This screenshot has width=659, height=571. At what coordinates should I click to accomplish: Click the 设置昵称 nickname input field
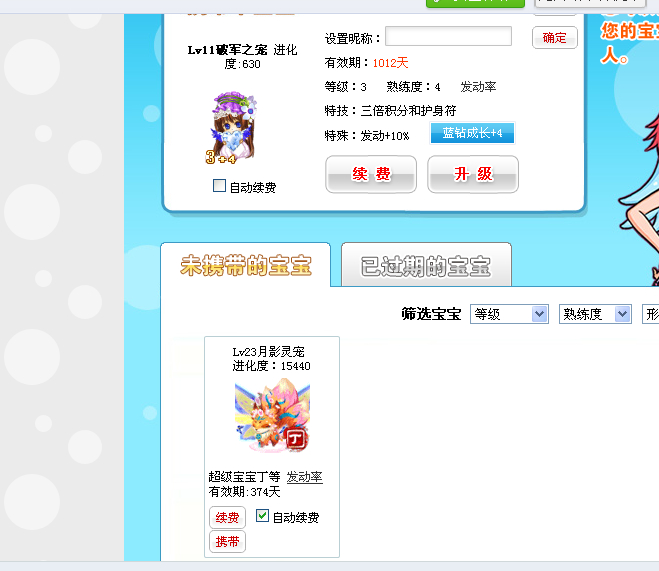point(448,36)
